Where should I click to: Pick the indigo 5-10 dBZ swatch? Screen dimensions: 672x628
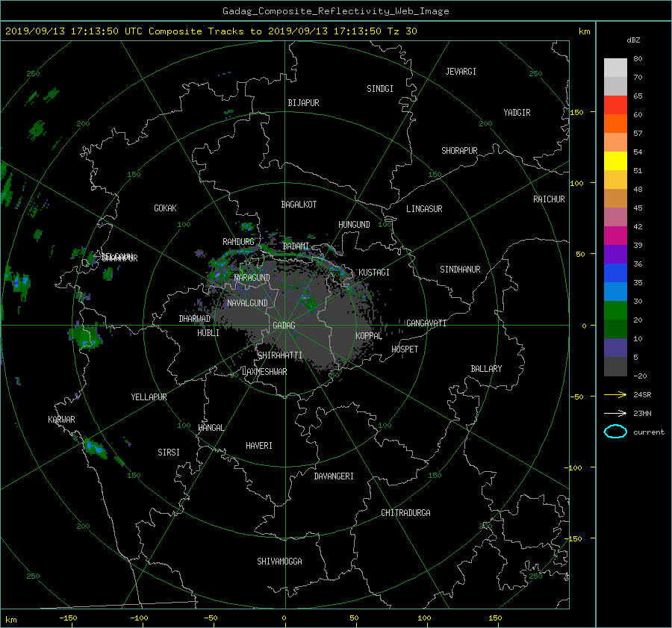615,348
